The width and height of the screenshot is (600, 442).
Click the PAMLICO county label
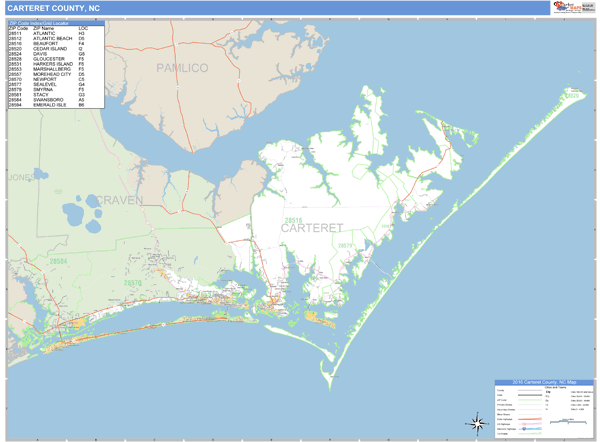[x=181, y=68]
